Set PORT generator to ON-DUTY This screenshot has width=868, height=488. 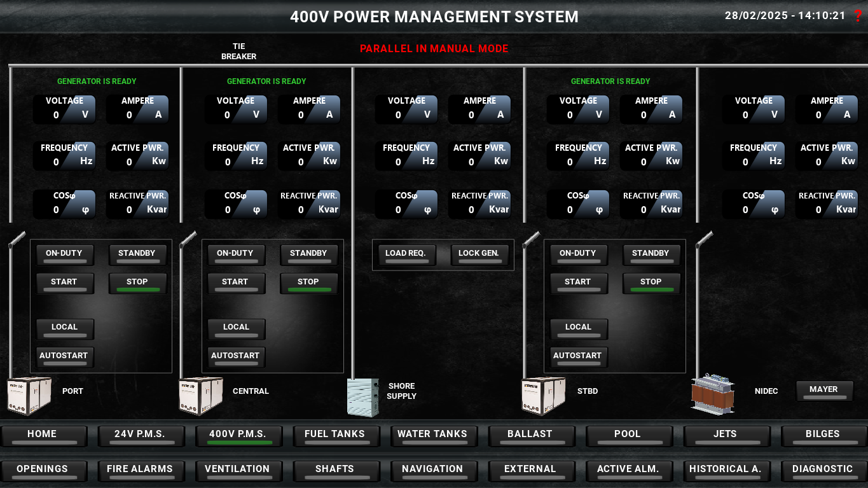(x=64, y=255)
